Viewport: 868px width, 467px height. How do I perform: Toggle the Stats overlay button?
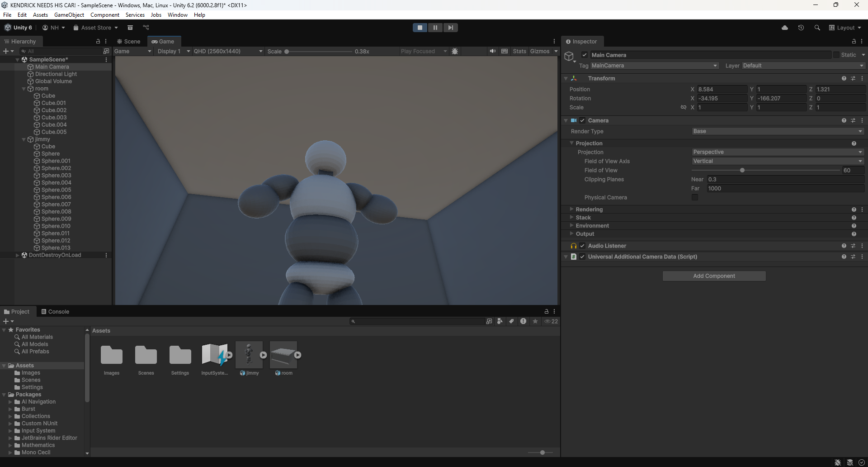tap(519, 51)
